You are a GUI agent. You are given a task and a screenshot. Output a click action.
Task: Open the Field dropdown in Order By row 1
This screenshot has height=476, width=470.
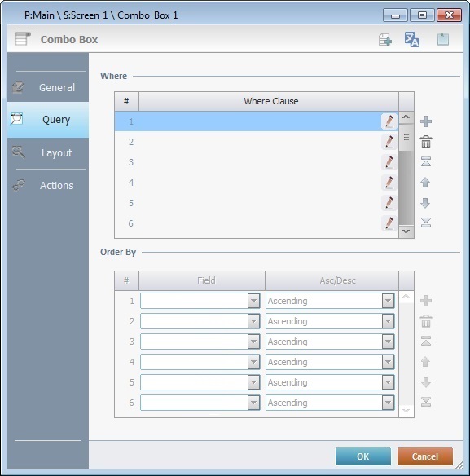(x=253, y=301)
